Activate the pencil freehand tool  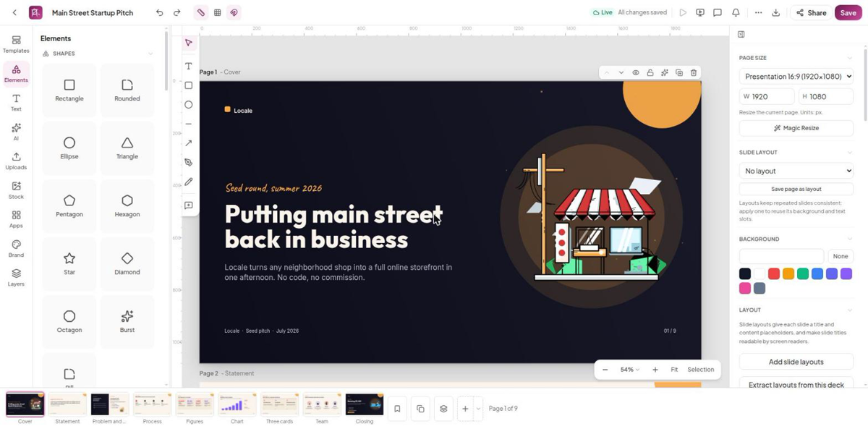pyautogui.click(x=189, y=182)
